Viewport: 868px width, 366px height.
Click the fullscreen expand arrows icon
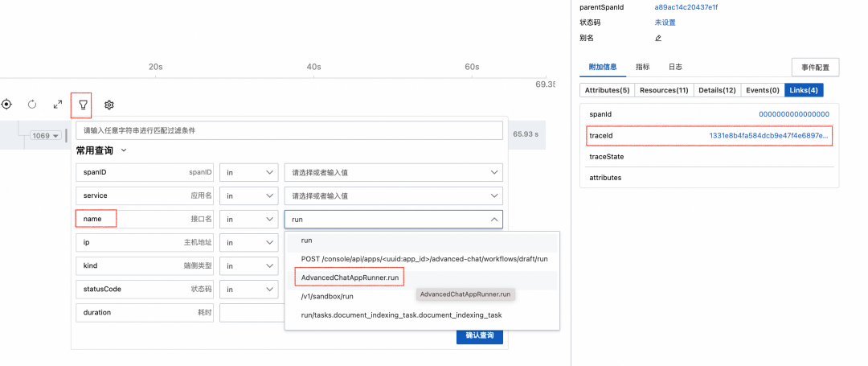(x=58, y=105)
